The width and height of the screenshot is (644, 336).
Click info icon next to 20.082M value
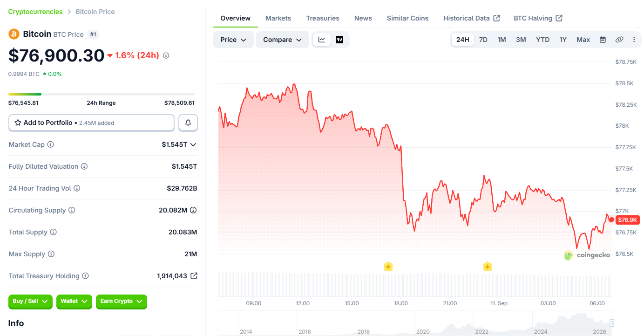tap(193, 210)
